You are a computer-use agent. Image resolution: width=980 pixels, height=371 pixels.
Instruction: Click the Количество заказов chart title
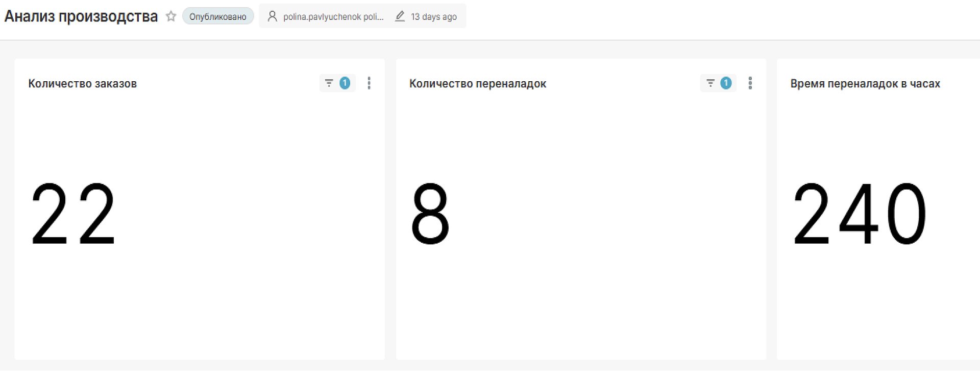pos(83,84)
